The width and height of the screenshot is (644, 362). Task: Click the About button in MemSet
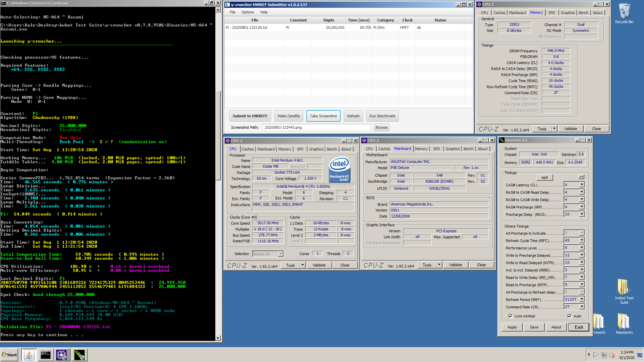(x=556, y=327)
